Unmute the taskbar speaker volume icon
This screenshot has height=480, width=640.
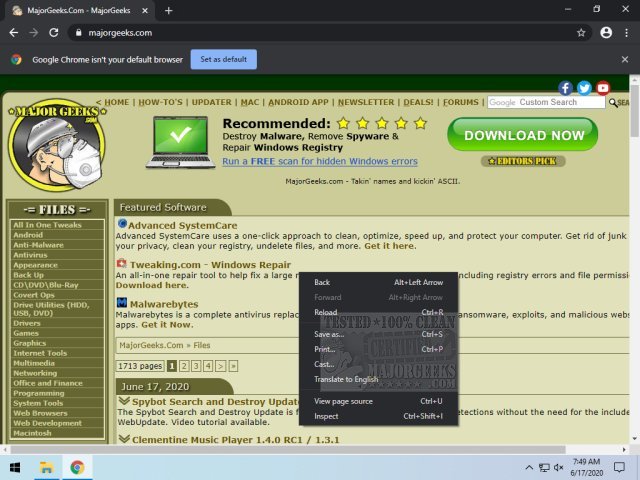click(558, 467)
